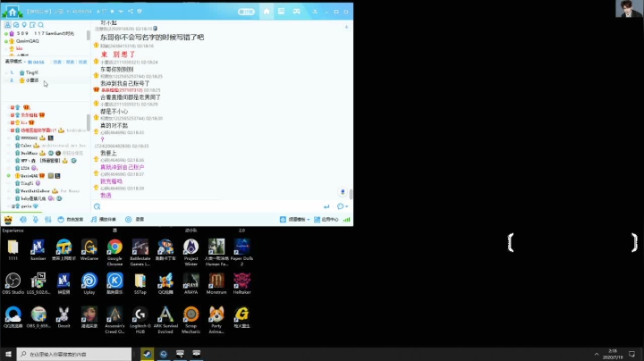Open the Helltaker game shortcut
Screen dimensions: 644x361
point(241,283)
